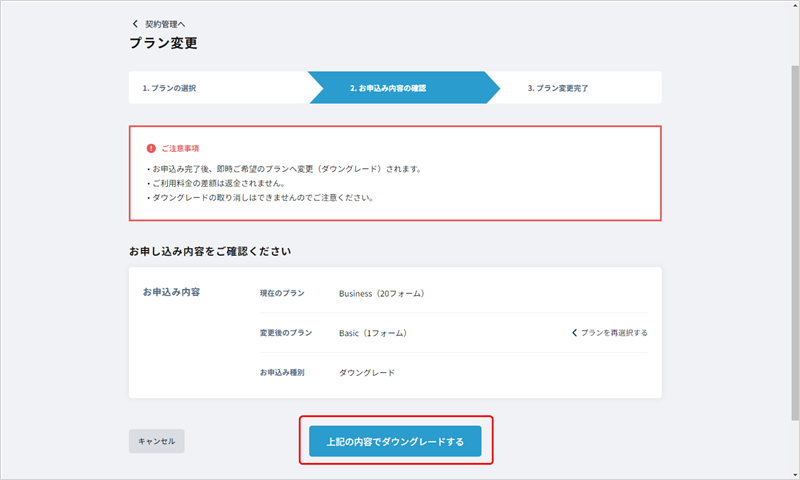Image resolution: width=800 pixels, height=480 pixels.
Task: Select the プランを再選択する link text
Action: [614, 332]
